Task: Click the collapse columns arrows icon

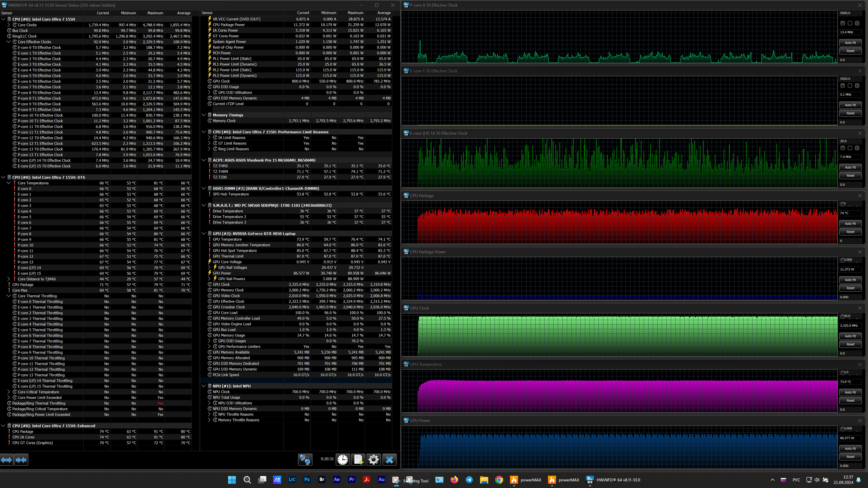Action: 21,460
